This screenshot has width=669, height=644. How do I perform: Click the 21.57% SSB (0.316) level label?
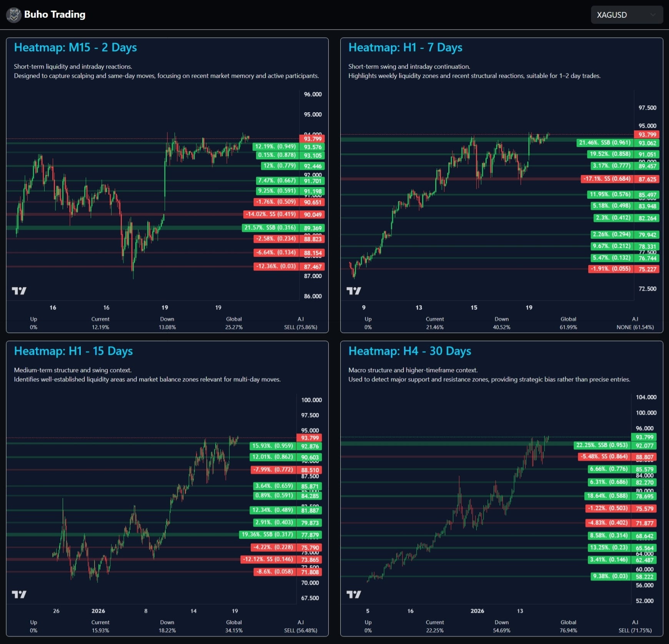270,228
